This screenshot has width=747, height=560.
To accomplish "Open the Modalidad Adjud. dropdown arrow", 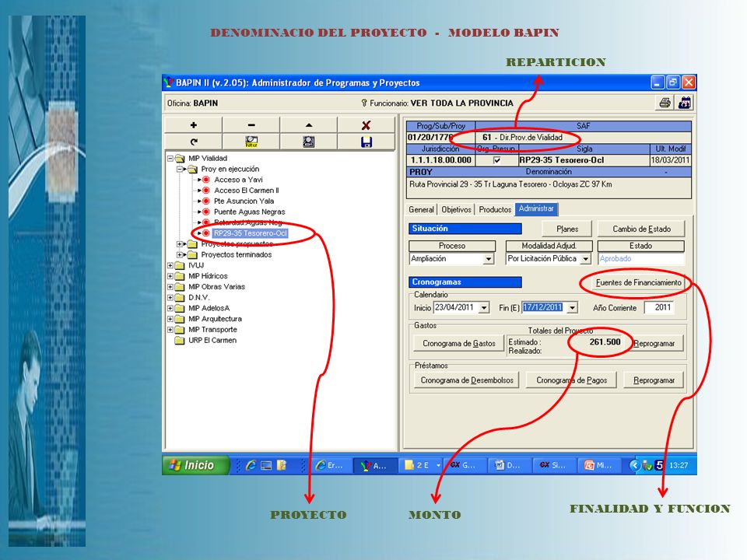I will coord(585,259).
